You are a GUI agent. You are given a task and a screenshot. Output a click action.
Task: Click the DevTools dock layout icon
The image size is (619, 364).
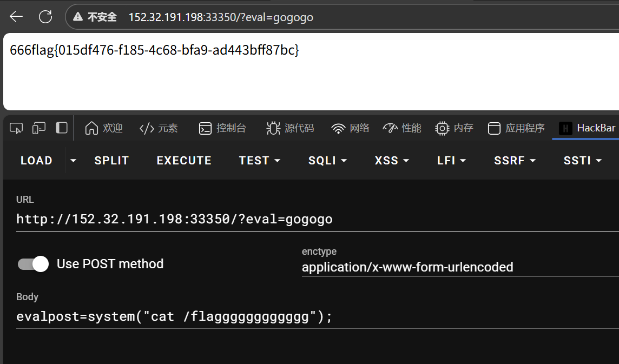tap(61, 128)
